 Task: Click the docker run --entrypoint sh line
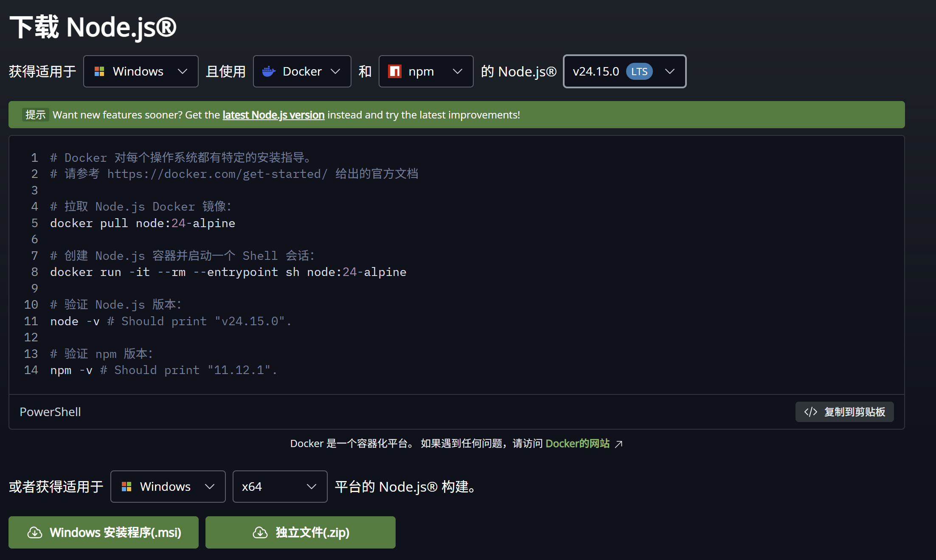click(x=228, y=272)
